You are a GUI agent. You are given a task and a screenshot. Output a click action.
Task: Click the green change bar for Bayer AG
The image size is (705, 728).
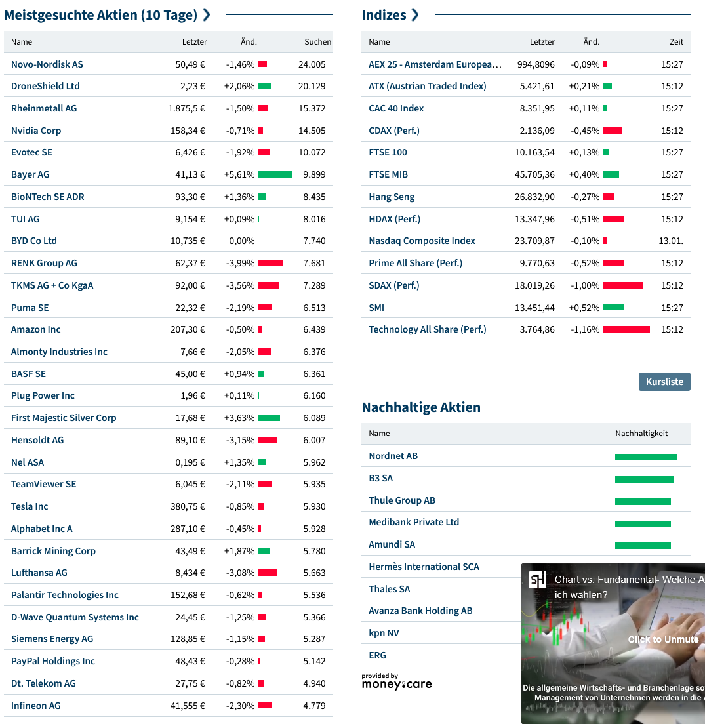pos(275,174)
